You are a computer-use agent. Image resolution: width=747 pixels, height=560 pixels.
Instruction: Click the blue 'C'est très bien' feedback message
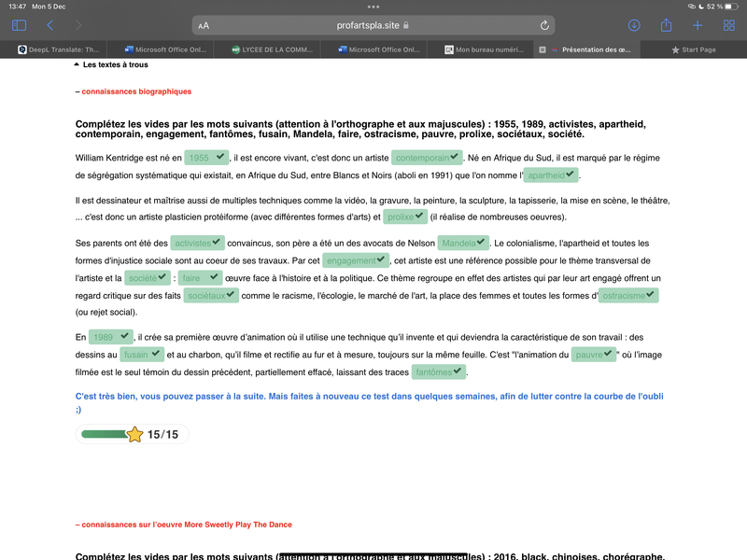pos(369,403)
